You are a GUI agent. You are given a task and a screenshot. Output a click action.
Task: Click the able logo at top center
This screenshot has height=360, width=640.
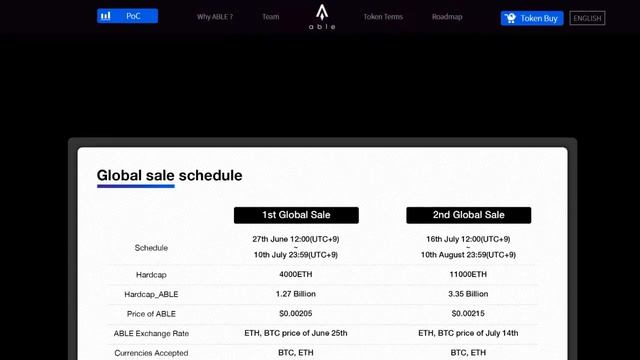pyautogui.click(x=322, y=17)
